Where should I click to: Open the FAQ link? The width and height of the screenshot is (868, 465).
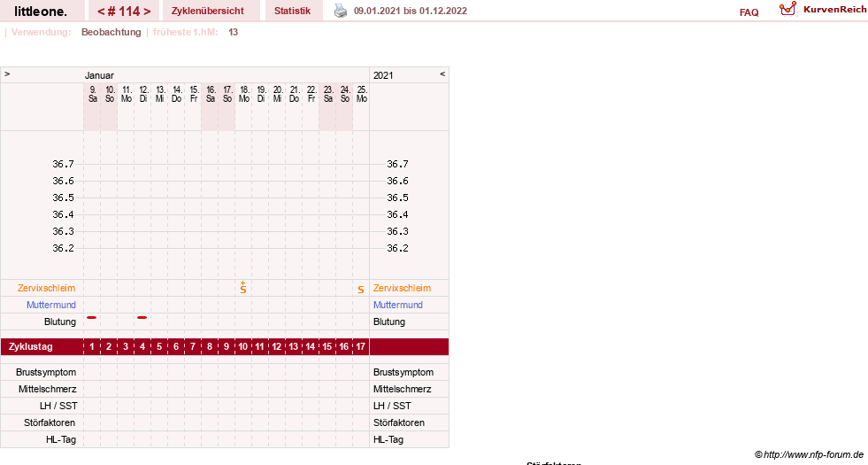749,12
